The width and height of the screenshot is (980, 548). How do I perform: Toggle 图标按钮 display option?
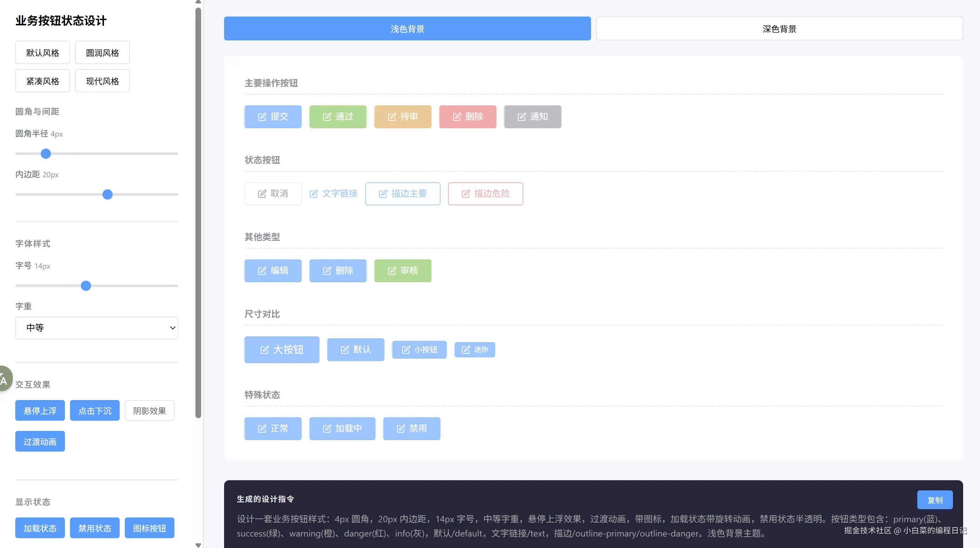coord(150,528)
